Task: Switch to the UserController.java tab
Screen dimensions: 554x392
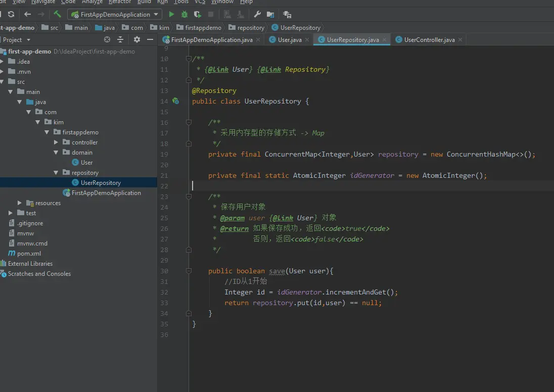Action: tap(429, 40)
